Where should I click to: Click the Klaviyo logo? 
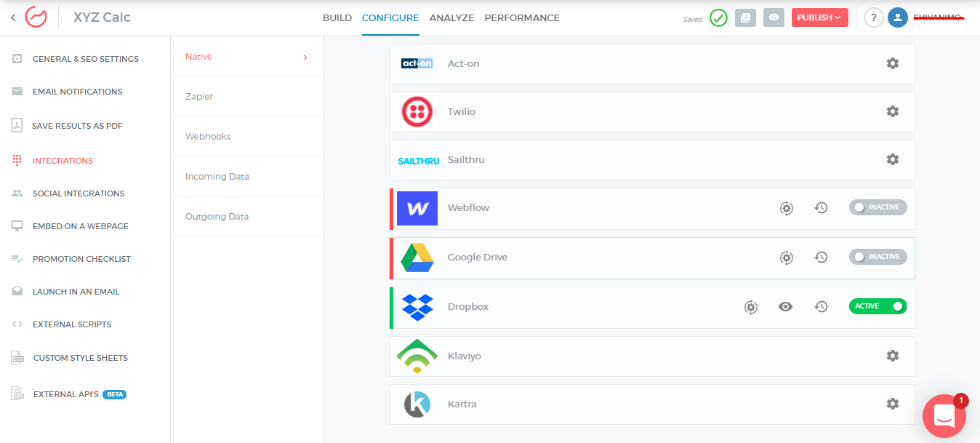tap(417, 356)
